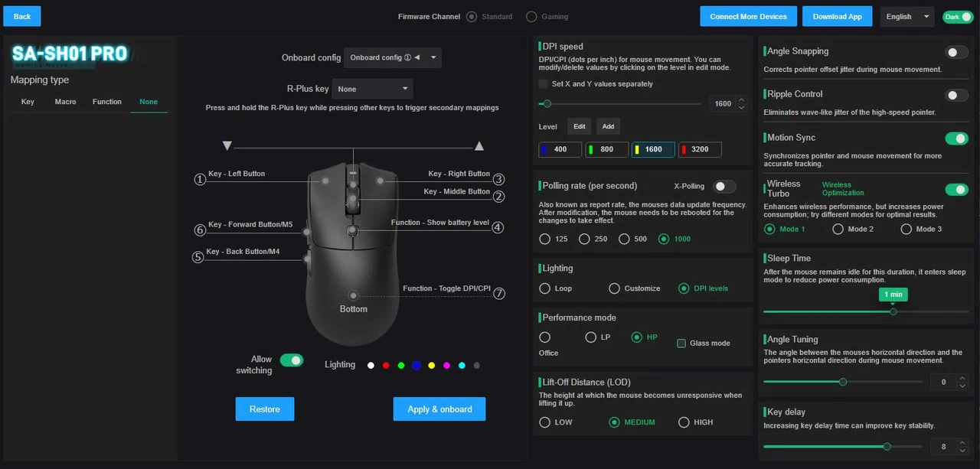Click the circled number 1 Left Button marker
Image resolution: width=980 pixels, height=469 pixels.
point(200,179)
